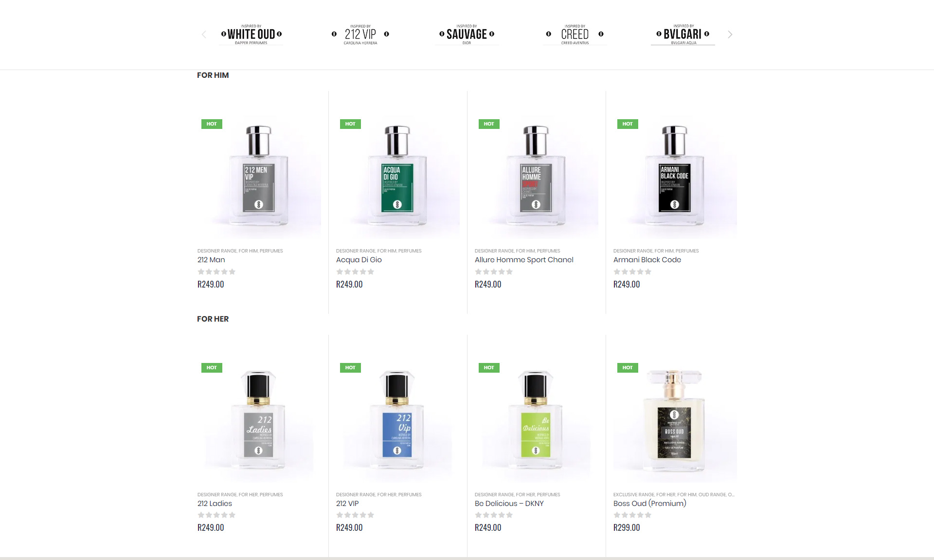The width and height of the screenshot is (934, 560).
Task: Open the Armani Black Code product link
Action: coord(647,260)
